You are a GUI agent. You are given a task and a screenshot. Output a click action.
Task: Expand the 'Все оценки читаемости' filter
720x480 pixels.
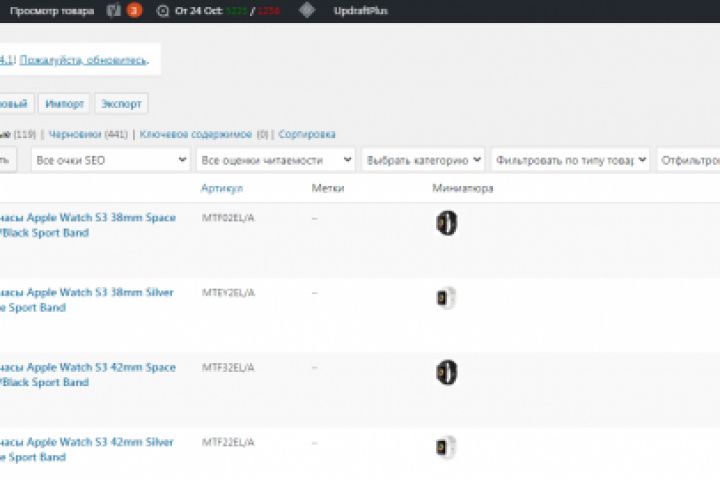[277, 160]
